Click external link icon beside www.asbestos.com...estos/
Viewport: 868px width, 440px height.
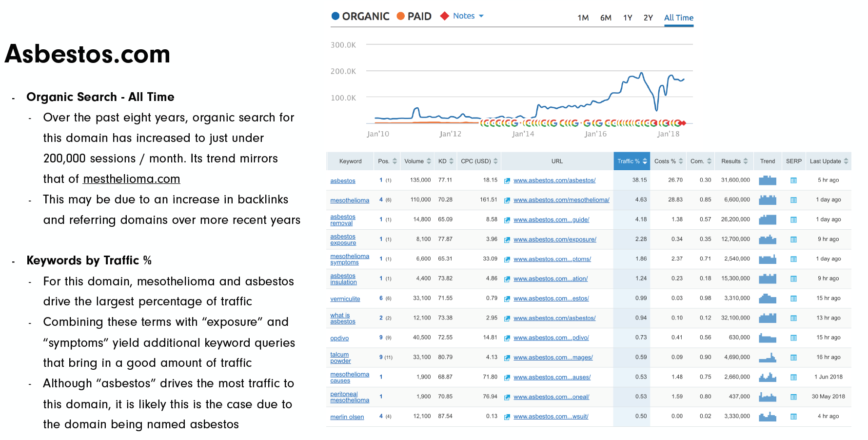tap(507, 299)
